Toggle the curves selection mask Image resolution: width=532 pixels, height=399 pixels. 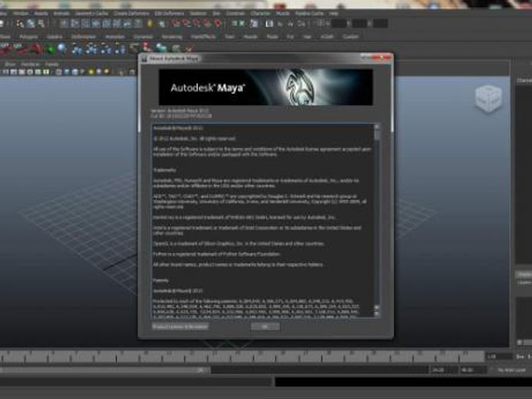click(85, 23)
